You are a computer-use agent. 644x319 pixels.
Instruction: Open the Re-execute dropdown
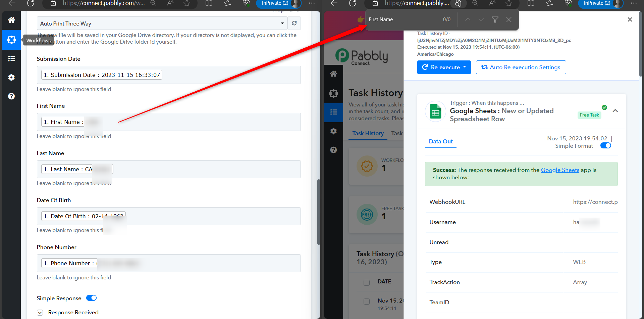tap(444, 67)
